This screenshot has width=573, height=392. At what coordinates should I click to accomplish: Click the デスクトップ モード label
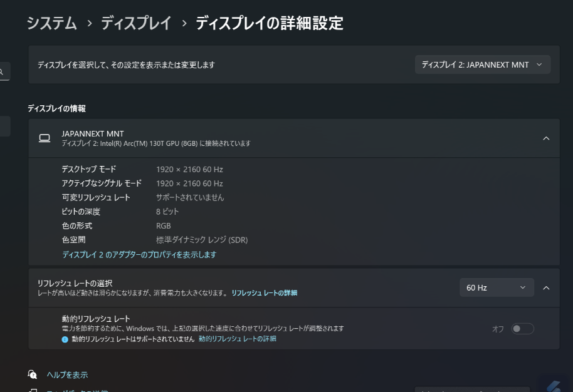[x=89, y=169]
